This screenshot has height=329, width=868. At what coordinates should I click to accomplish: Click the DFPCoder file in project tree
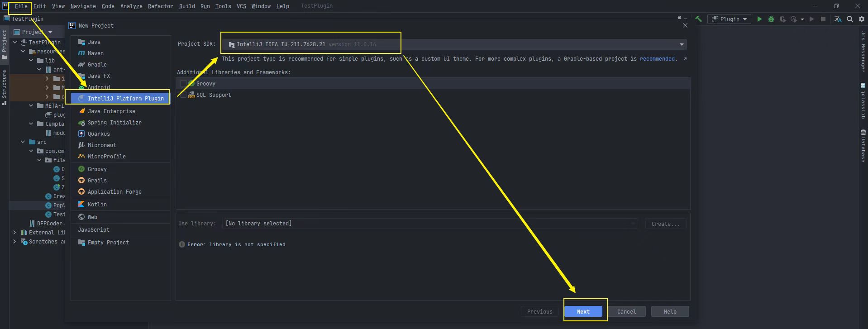click(x=47, y=223)
